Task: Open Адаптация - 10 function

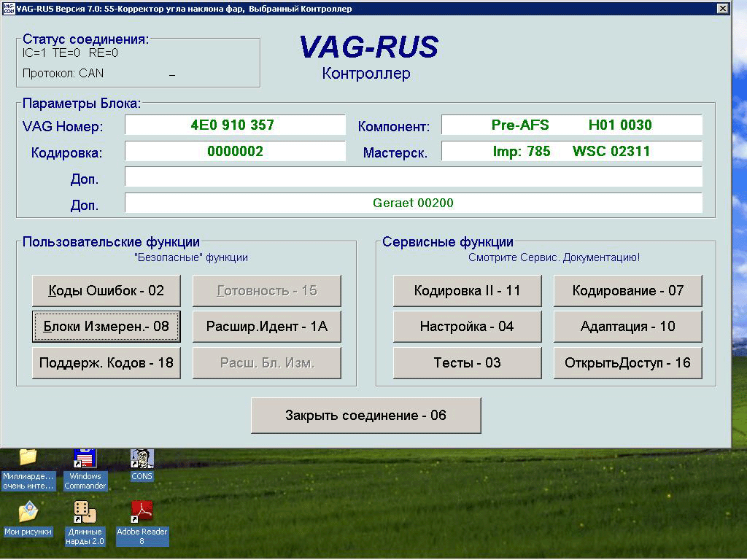Action: tap(627, 327)
